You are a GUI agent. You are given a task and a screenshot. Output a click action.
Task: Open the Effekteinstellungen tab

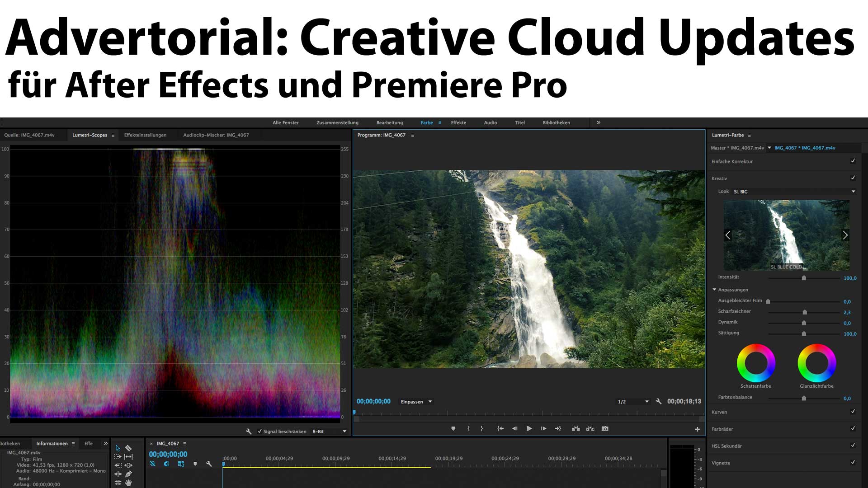click(145, 135)
